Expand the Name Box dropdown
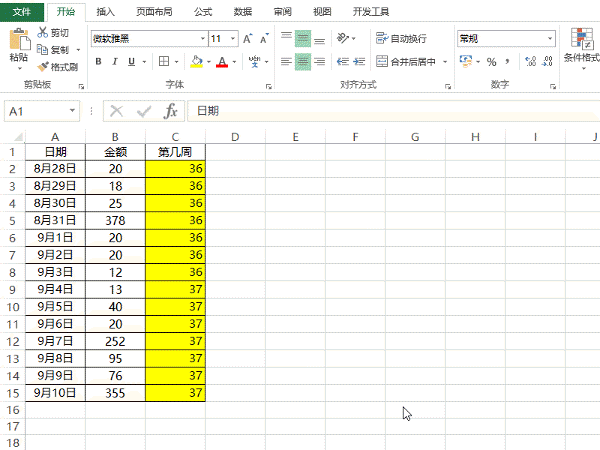Viewport: 600px width, 450px height. [72, 111]
